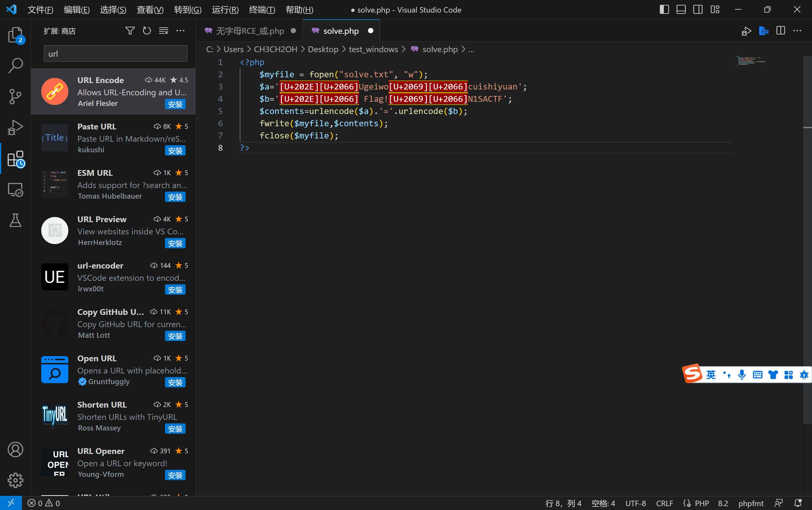Open the Source Control view

[x=15, y=97]
